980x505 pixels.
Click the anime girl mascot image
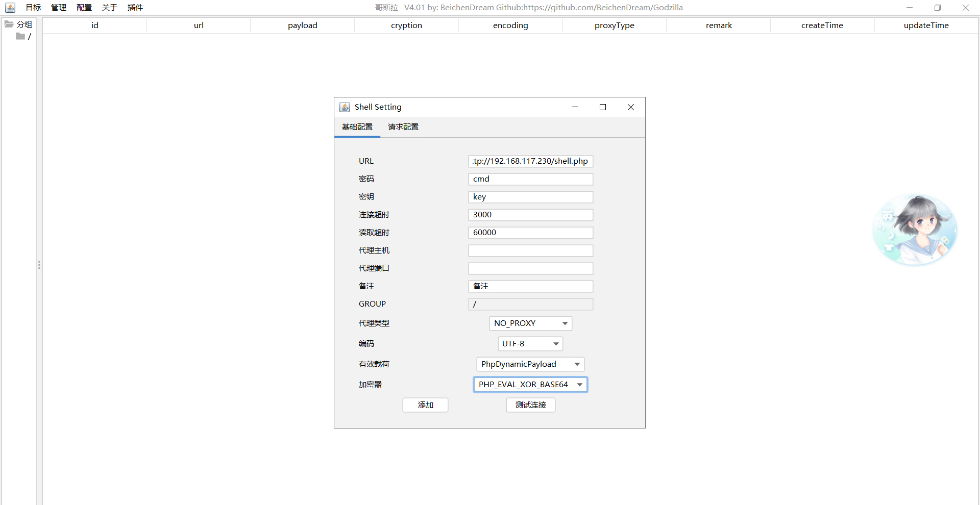915,230
